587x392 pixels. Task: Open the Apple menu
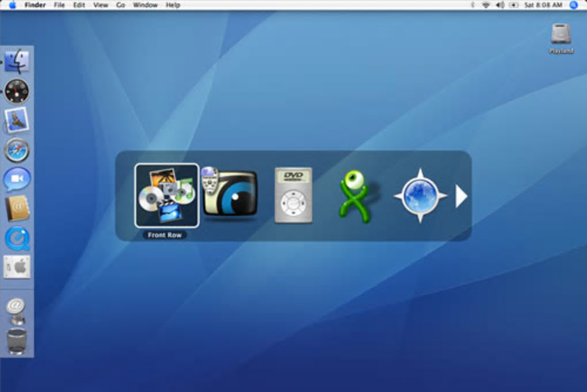12,5
